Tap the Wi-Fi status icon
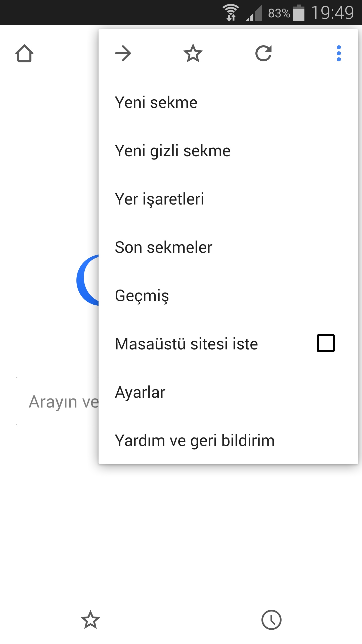This screenshot has height=644, width=362. [x=231, y=13]
